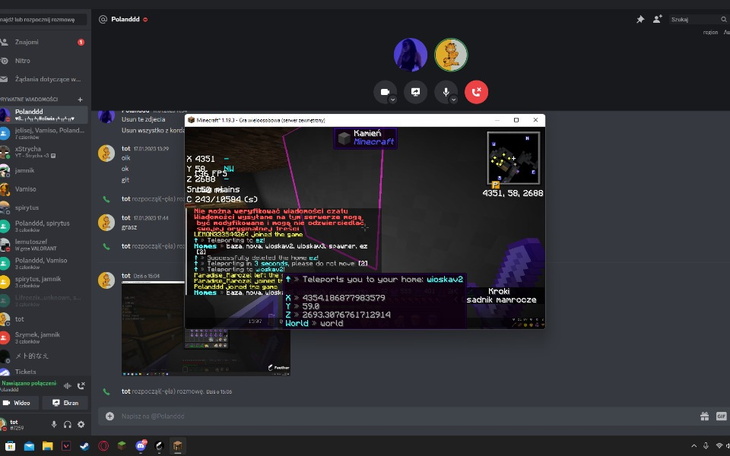The image size is (730, 456).
Task: Disconnect call icon in voice panel
Action: pyautogui.click(x=81, y=385)
